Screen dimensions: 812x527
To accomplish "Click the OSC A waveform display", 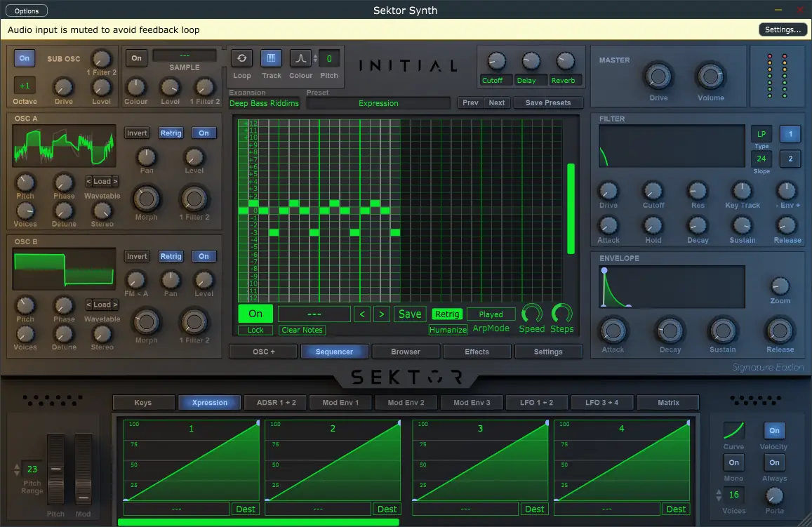I will [63, 145].
